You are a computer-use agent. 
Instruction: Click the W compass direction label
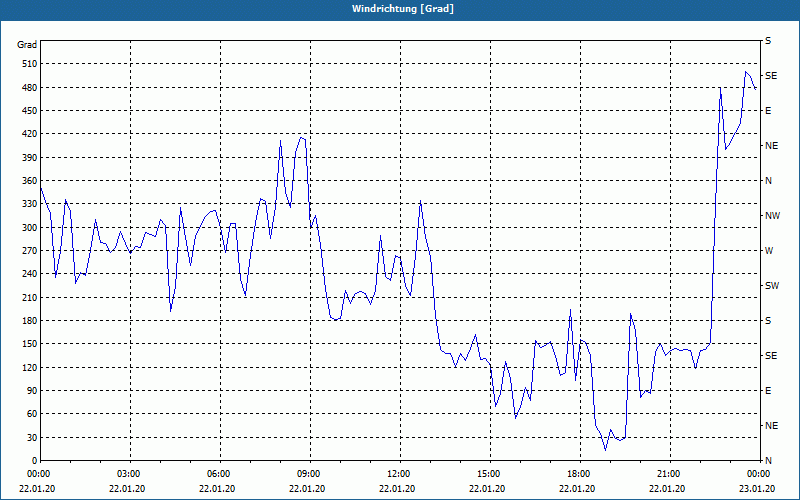pyautogui.click(x=769, y=251)
